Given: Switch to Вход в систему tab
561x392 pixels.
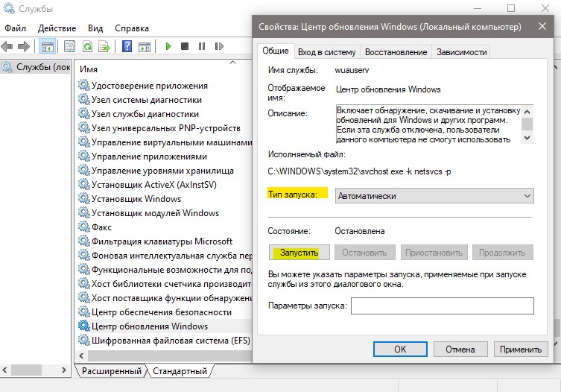Looking at the screenshot, I should click(327, 52).
